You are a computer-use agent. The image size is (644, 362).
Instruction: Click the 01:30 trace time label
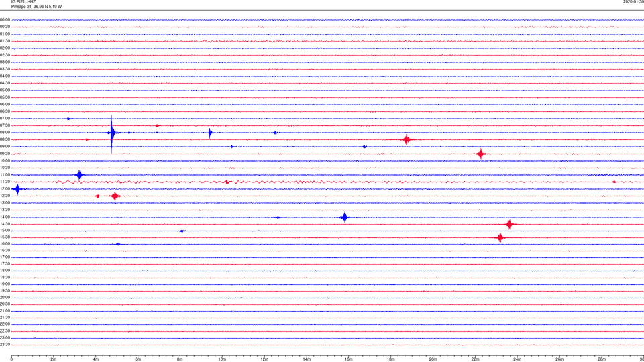coord(5,41)
